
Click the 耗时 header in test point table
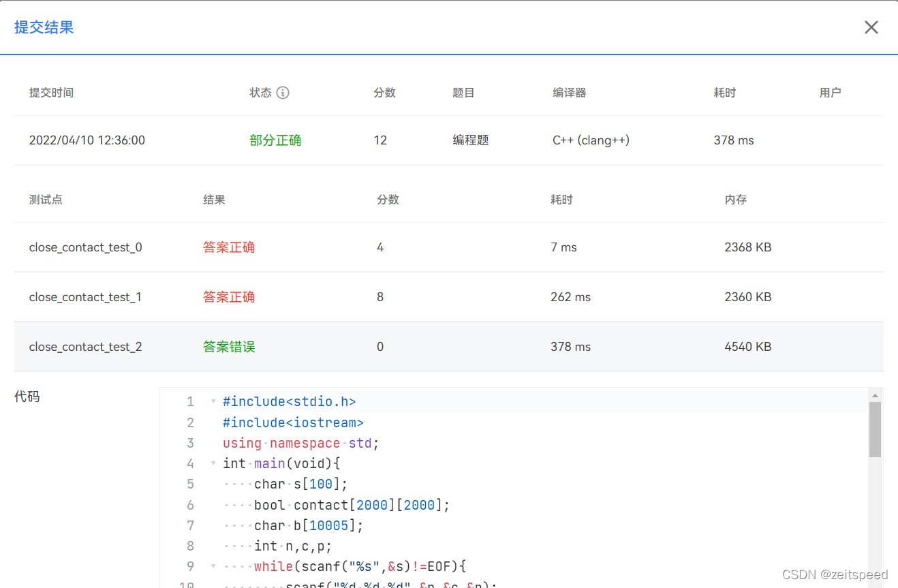point(561,200)
